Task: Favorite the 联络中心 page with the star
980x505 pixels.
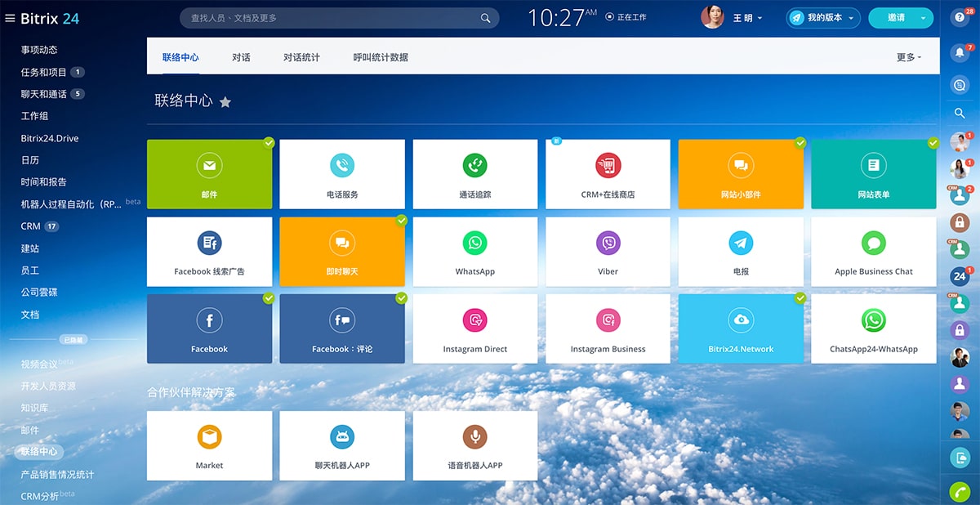Action: [x=225, y=102]
